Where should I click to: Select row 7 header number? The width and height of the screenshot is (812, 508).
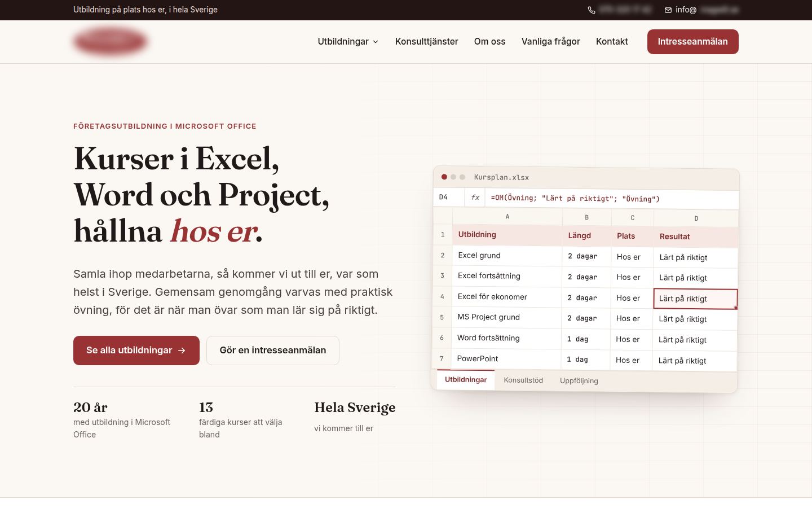pos(442,358)
